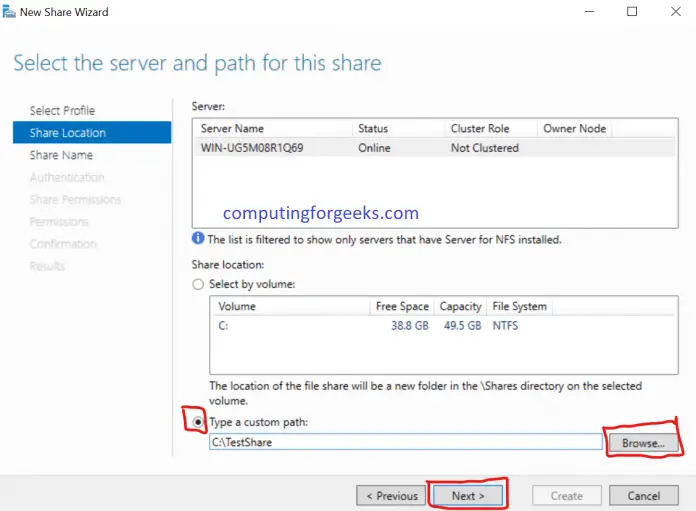Select the 'Select by volume' radio button
Screen dimensions: 696x511
coord(198,284)
